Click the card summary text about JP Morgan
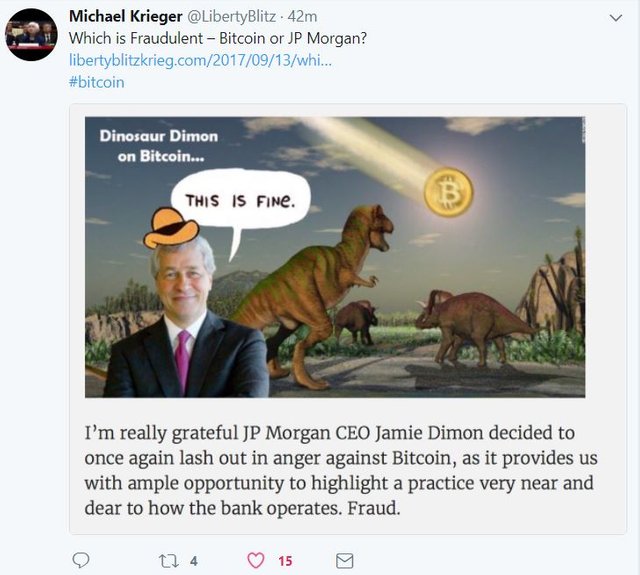640x575 pixels. tap(341, 470)
